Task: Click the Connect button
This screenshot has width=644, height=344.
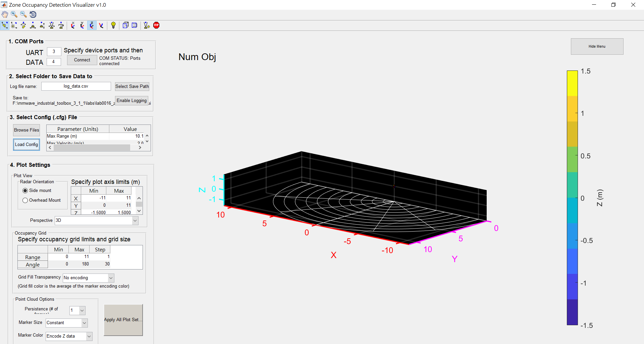Action: point(82,60)
